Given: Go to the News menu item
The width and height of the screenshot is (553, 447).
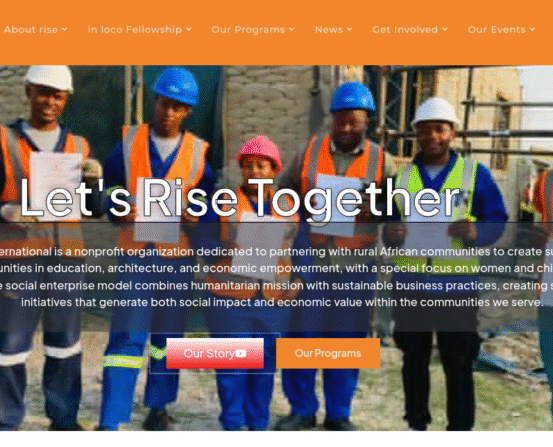Looking at the screenshot, I should 329,30.
